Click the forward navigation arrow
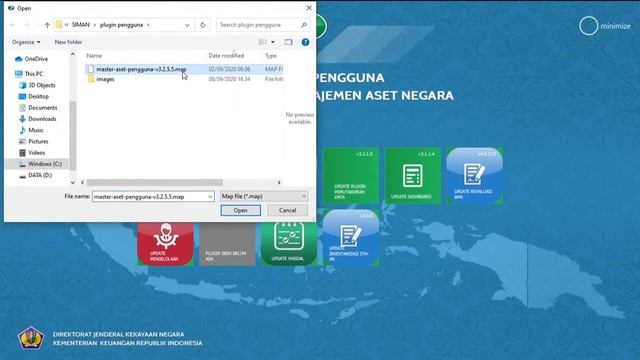 27,25
